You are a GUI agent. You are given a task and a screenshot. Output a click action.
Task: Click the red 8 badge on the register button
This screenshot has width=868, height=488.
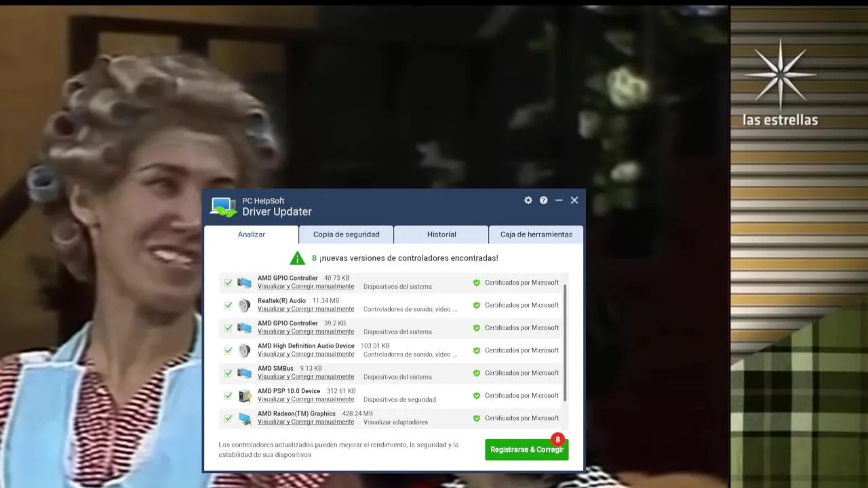557,439
